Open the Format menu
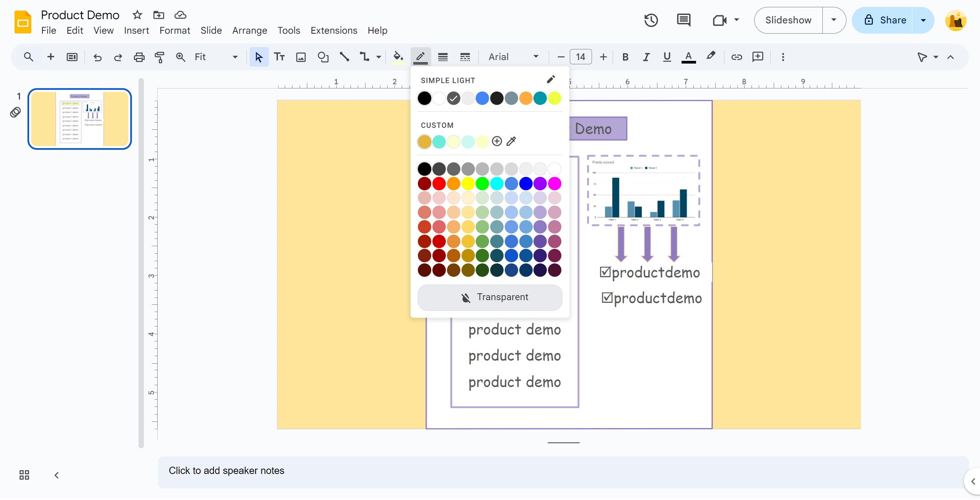Image resolution: width=980 pixels, height=500 pixels. [174, 30]
